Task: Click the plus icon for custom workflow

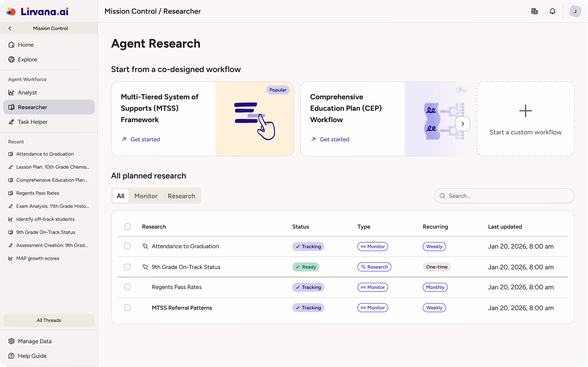Action: pyautogui.click(x=525, y=111)
